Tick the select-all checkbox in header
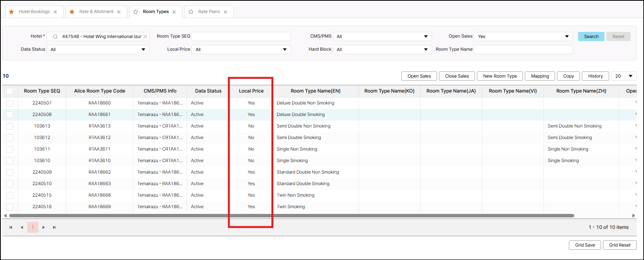Viewport: 644px width, 260px height. point(10,91)
